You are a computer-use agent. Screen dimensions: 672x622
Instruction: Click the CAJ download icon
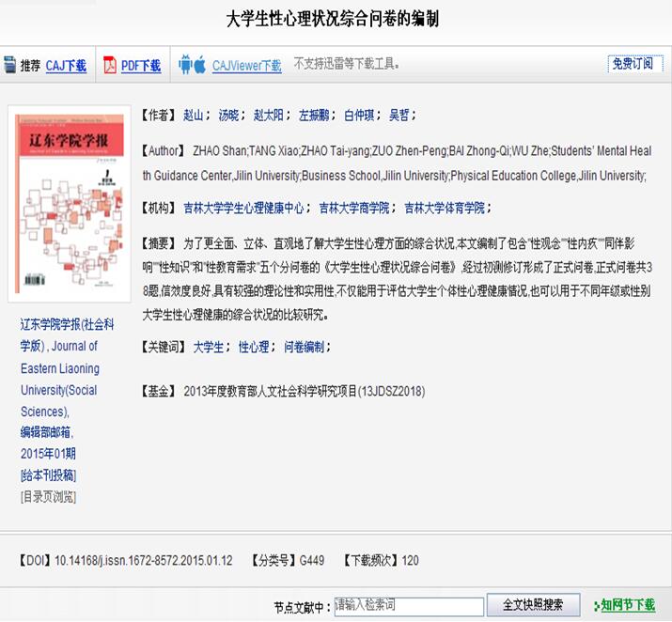[10, 66]
